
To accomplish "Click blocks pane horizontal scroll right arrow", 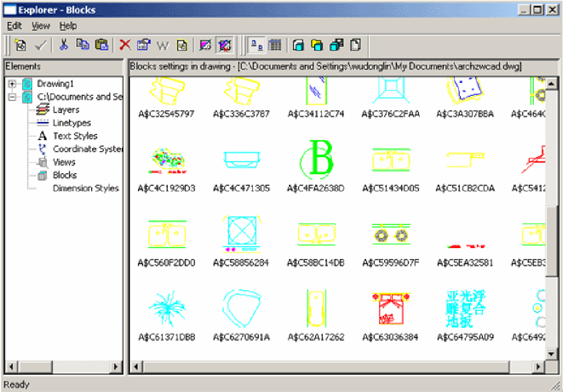I will (538, 367).
